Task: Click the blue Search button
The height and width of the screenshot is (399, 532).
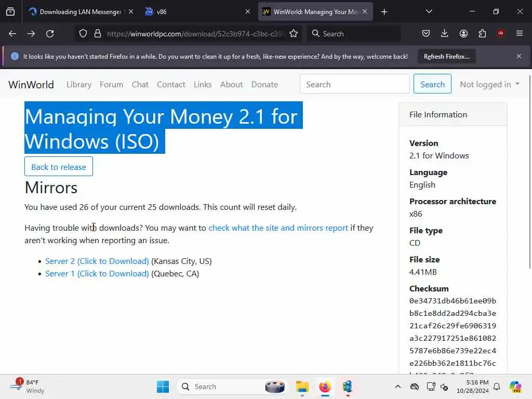Action: click(432, 84)
